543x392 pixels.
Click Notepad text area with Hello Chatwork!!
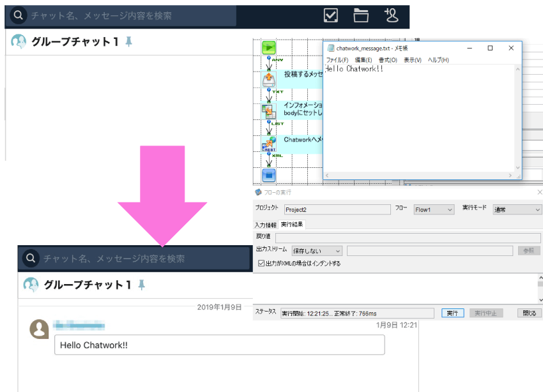click(420, 118)
